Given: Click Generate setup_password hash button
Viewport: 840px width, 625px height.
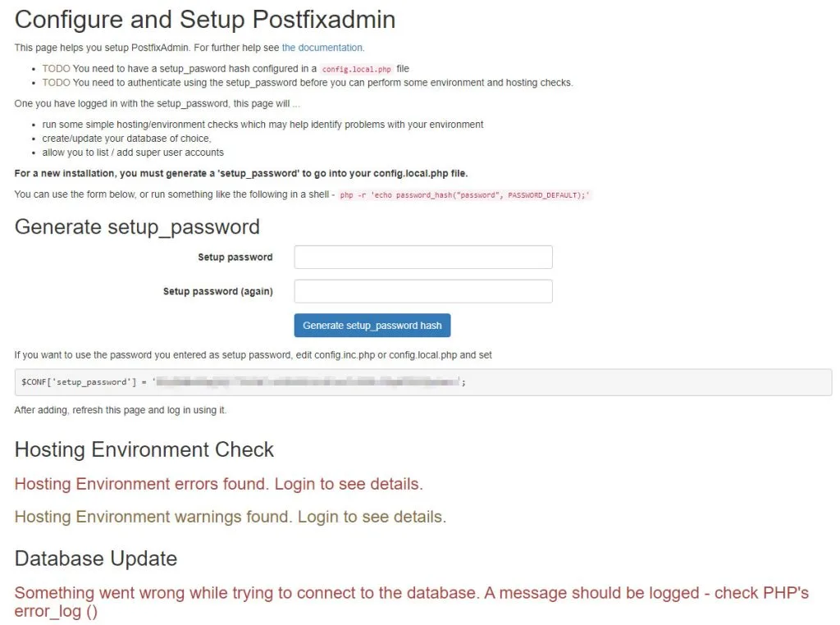Looking at the screenshot, I should pos(372,325).
